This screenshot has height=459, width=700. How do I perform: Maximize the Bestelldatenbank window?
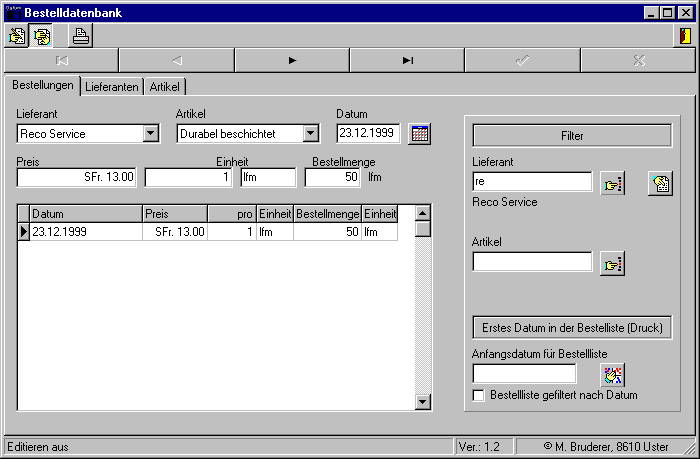(667, 13)
